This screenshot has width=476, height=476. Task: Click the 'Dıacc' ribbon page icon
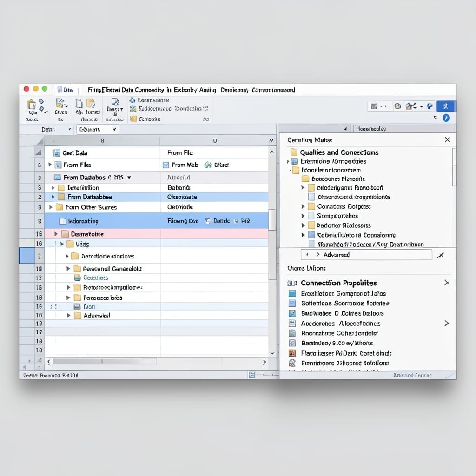click(115, 101)
